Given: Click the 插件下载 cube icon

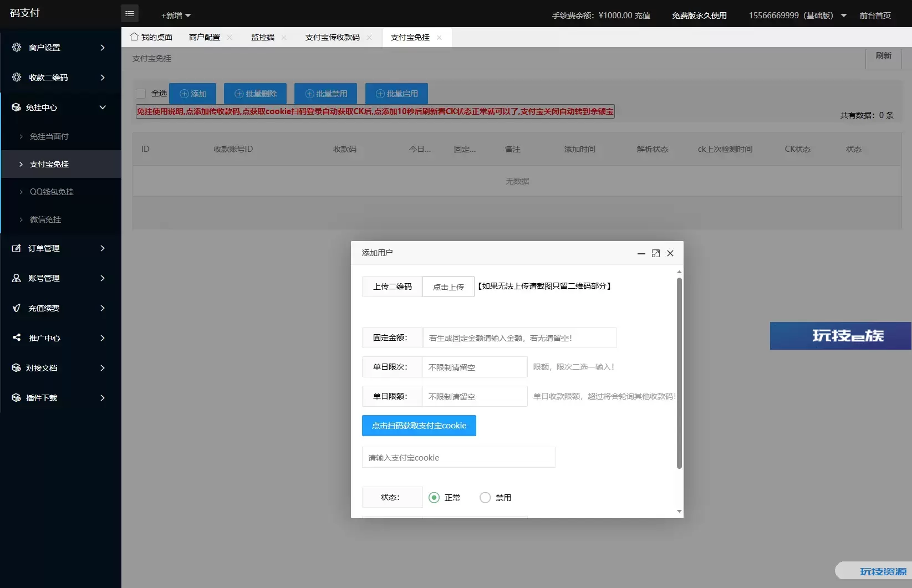Looking at the screenshot, I should (17, 397).
